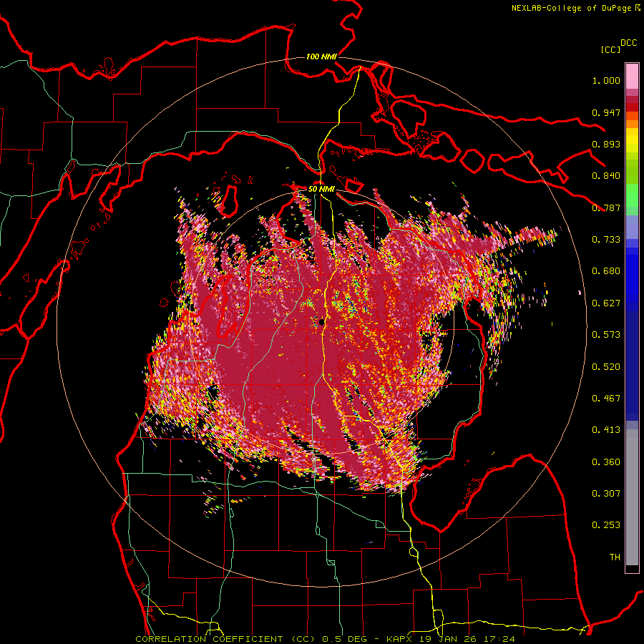Select the 0.733 scale value

tap(606, 240)
